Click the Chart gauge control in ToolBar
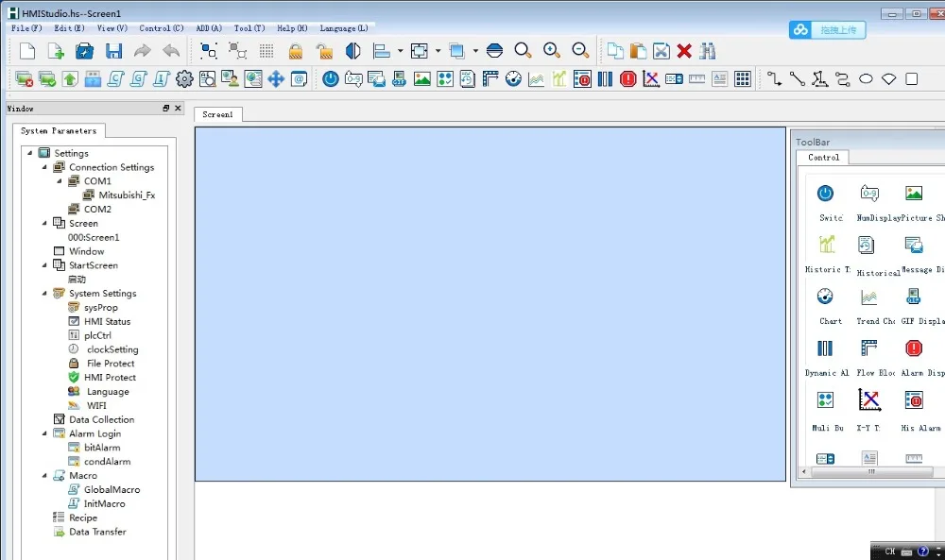 point(825,297)
